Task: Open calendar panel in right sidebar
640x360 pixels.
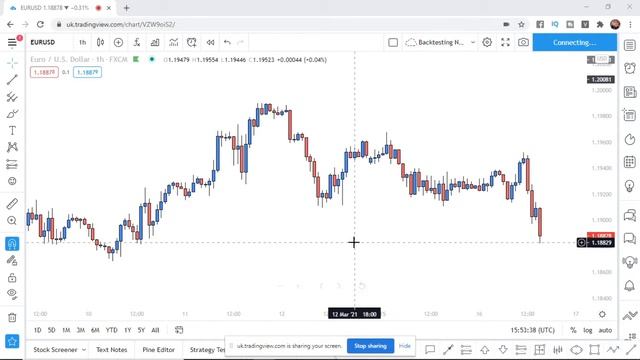Action: [x=630, y=162]
